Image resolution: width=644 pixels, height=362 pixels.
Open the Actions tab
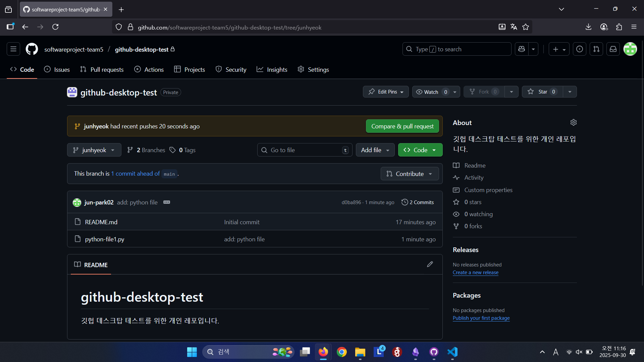tap(149, 70)
